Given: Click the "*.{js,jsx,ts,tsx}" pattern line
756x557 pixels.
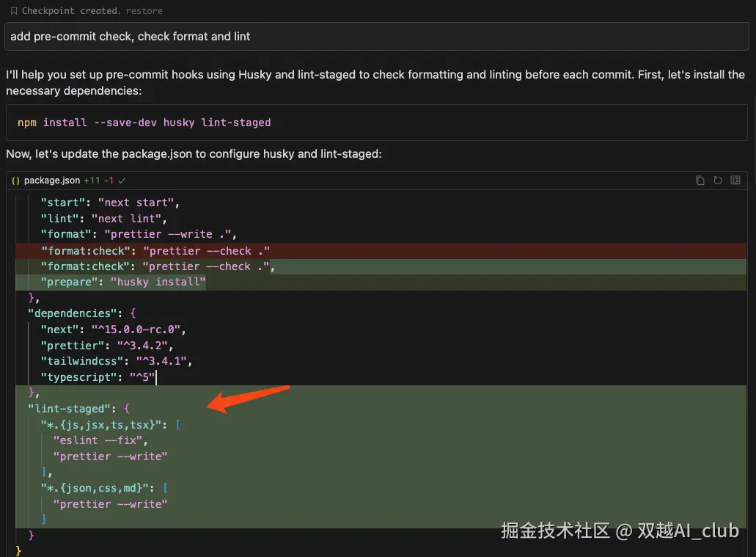Looking at the screenshot, I should [x=111, y=425].
